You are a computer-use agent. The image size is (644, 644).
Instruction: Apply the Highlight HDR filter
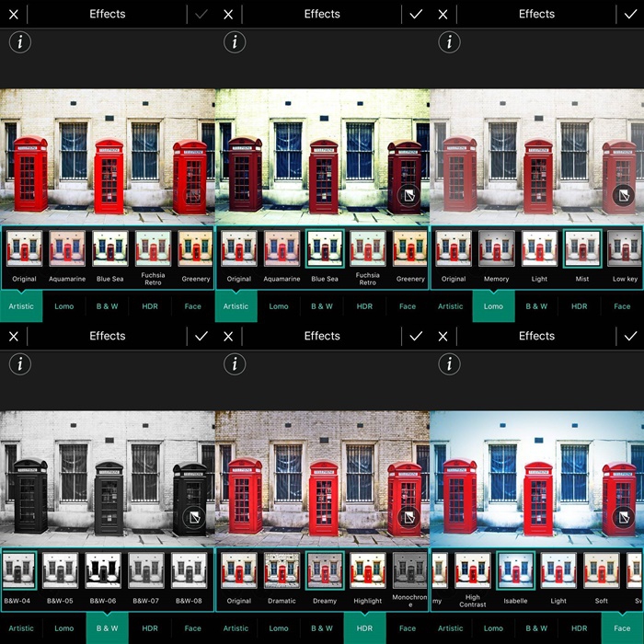click(368, 570)
